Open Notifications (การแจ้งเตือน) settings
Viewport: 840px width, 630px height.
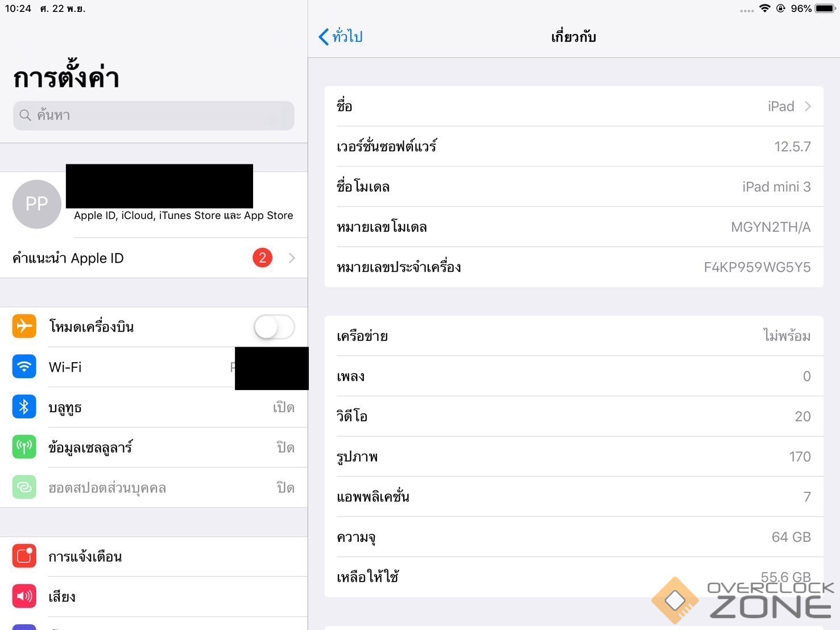click(154, 556)
